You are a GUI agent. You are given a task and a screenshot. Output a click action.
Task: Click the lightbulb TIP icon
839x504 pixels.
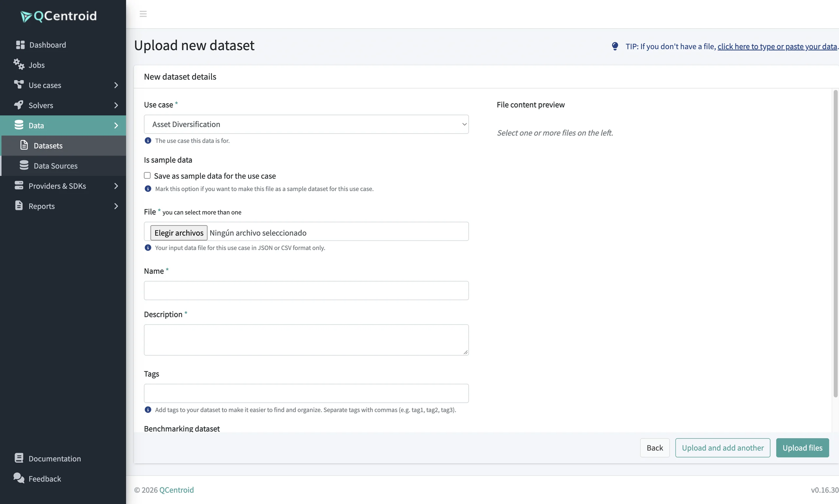point(615,46)
